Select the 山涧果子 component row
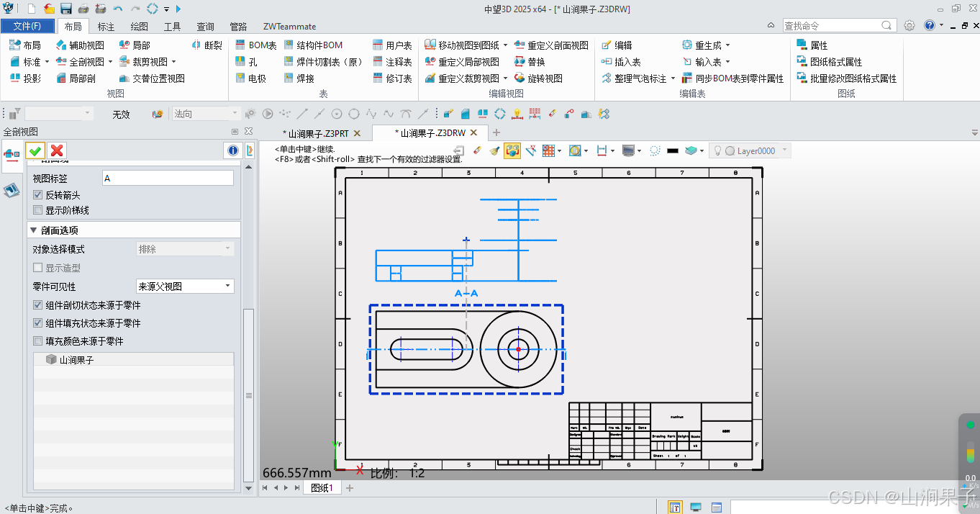980x514 pixels. click(x=134, y=359)
